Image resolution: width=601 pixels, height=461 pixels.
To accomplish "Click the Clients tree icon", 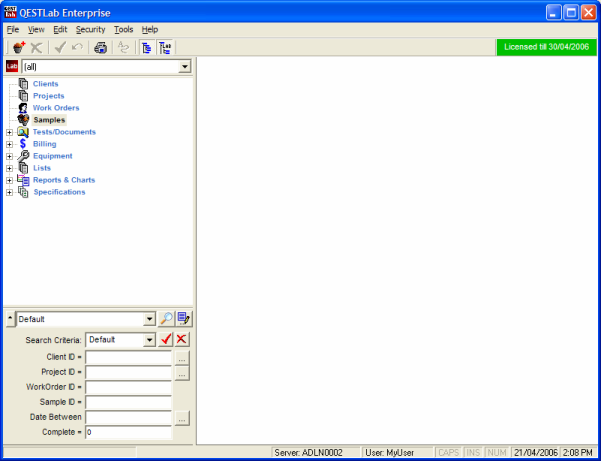I will [23, 84].
